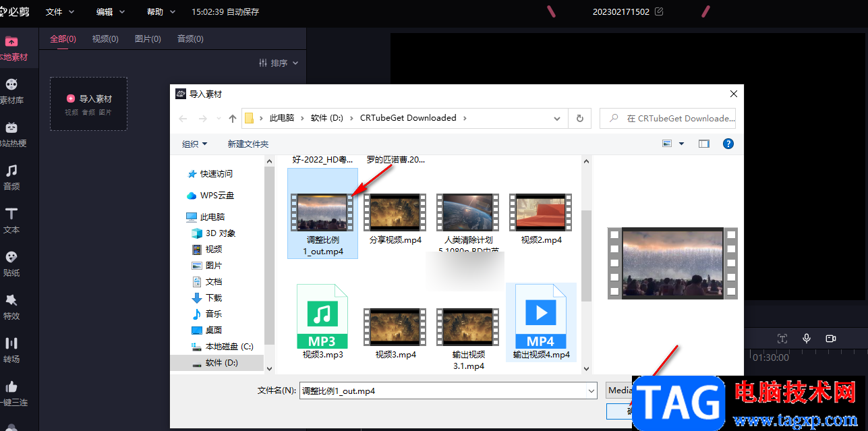The width and height of the screenshot is (868, 431).
Task: Click the project name edit pencil icon
Action: (x=659, y=11)
